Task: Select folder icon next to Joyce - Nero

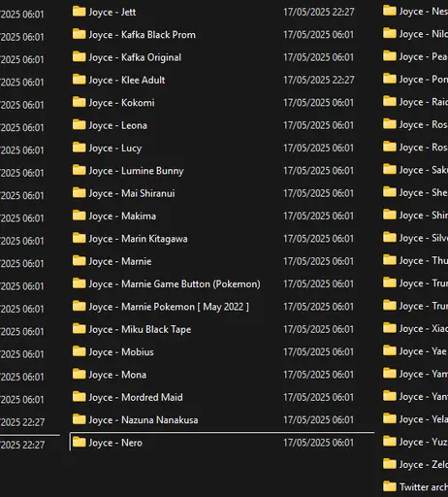Action: [x=79, y=442]
